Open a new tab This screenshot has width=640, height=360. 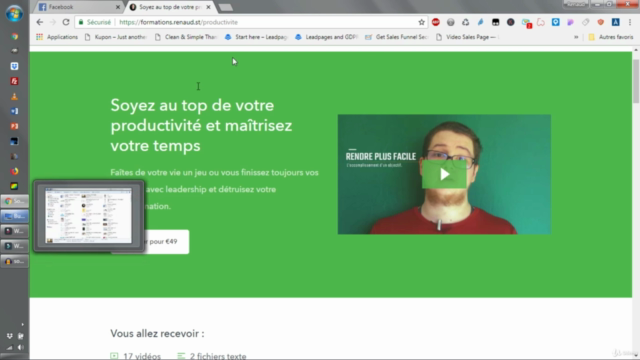coord(225,7)
